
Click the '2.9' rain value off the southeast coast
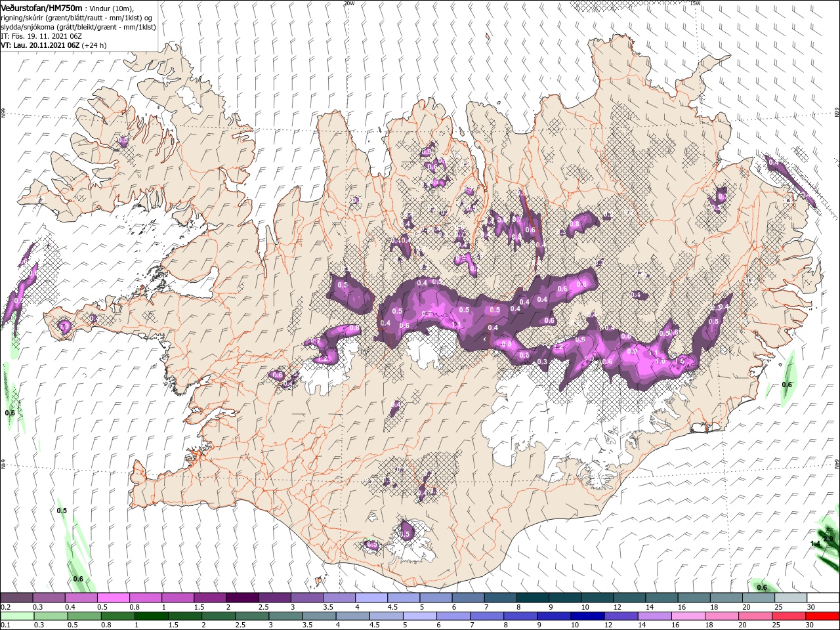828,539
